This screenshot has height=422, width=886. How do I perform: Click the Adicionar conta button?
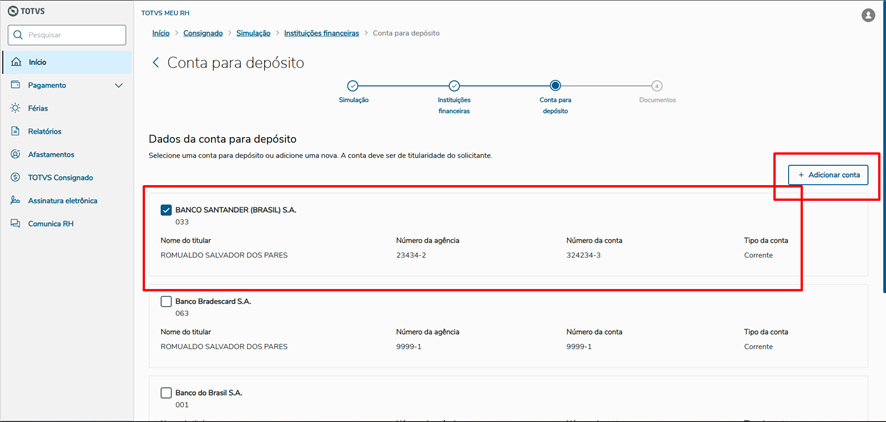click(828, 175)
